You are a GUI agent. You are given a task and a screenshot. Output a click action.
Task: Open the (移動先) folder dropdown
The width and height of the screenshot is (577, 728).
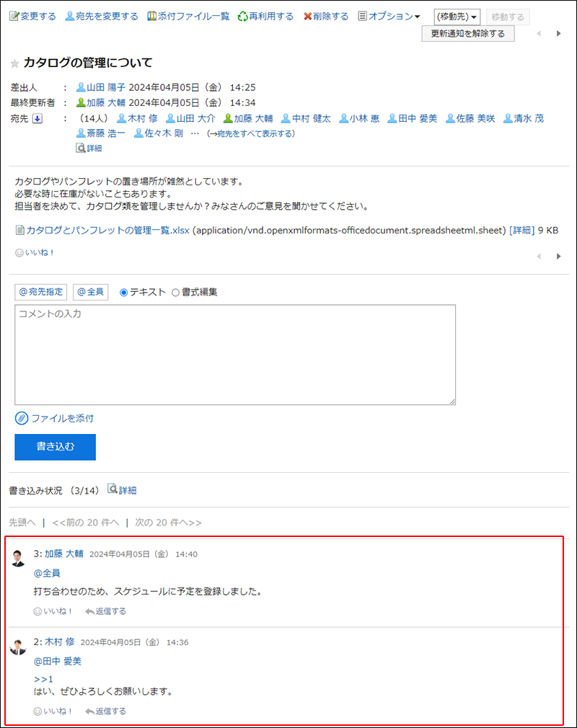[x=457, y=17]
